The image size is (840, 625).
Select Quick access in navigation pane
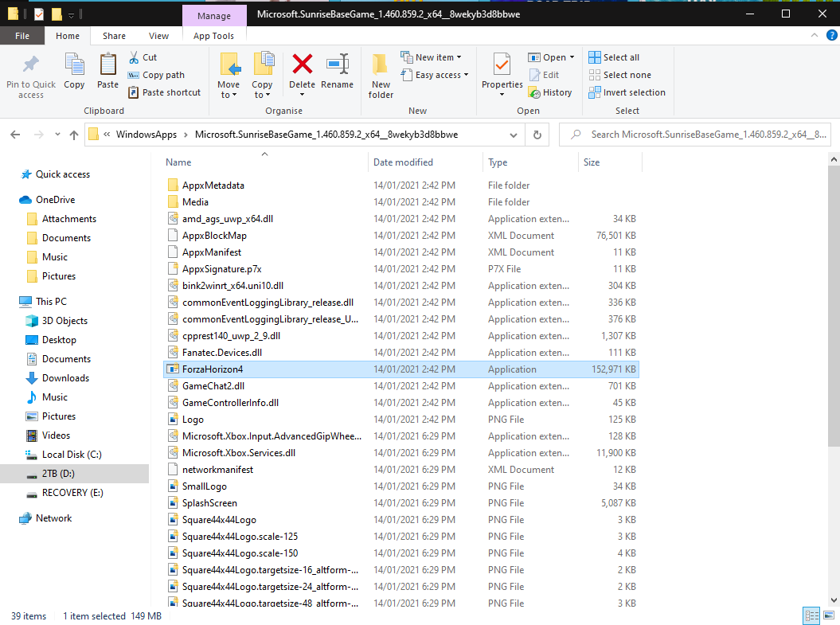tap(63, 174)
